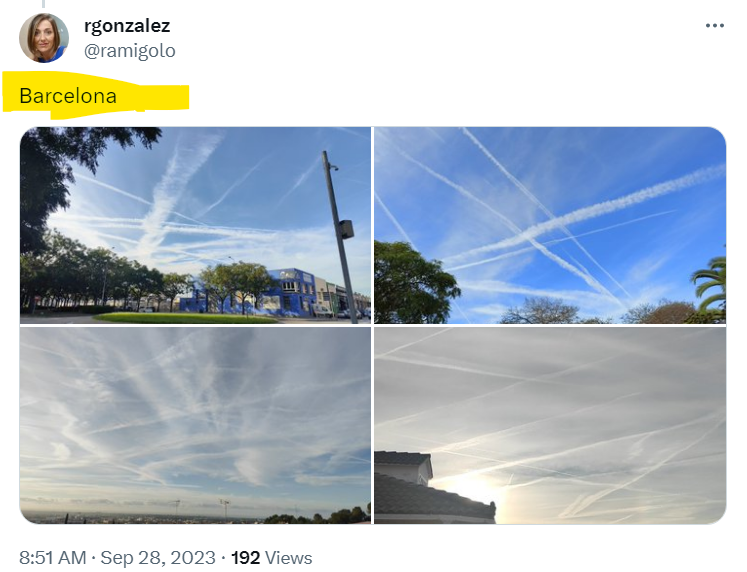Viewport: 747px width, 572px height.
Task: Click the street lamp pole with camera
Action: coord(339,237)
